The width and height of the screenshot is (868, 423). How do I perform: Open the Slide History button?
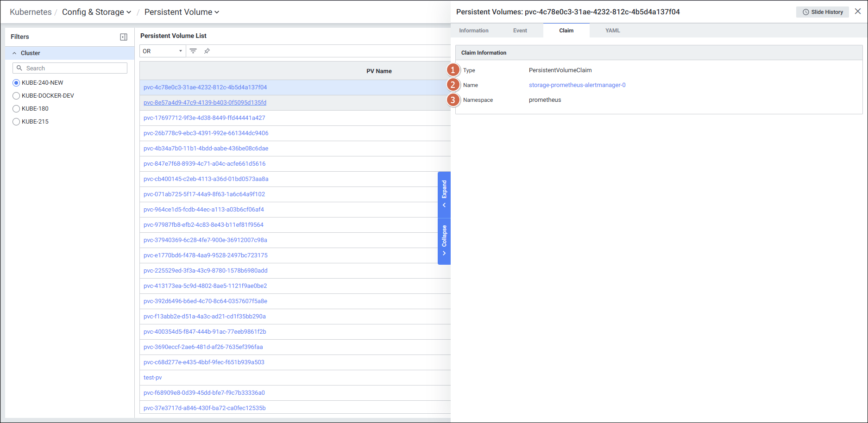click(823, 12)
